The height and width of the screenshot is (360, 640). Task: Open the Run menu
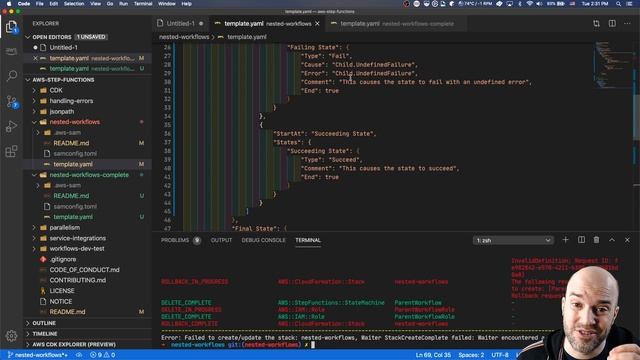[123, 4]
